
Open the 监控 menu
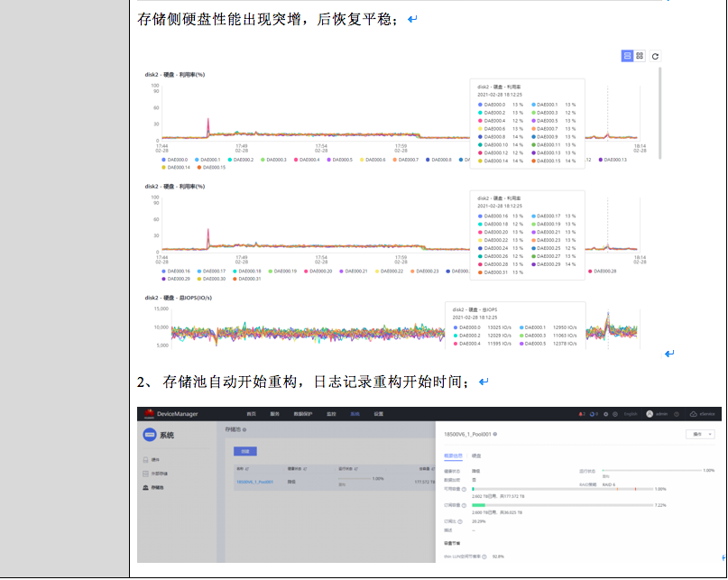click(x=331, y=414)
